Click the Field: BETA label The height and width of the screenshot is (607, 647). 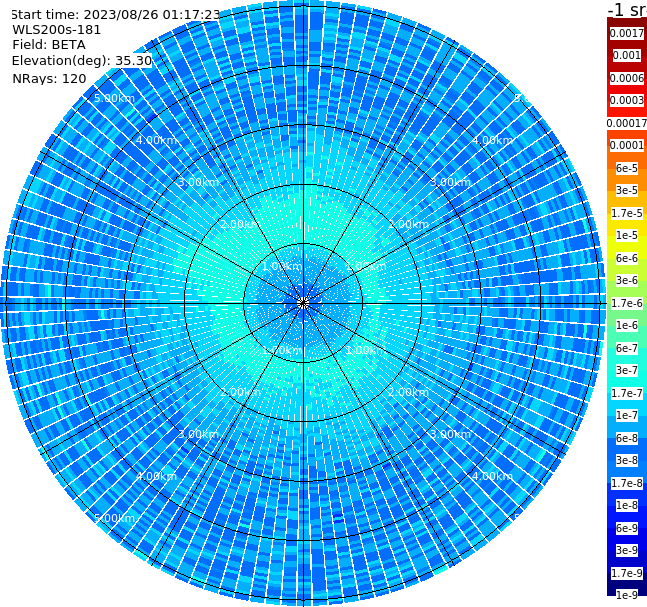coord(49,45)
